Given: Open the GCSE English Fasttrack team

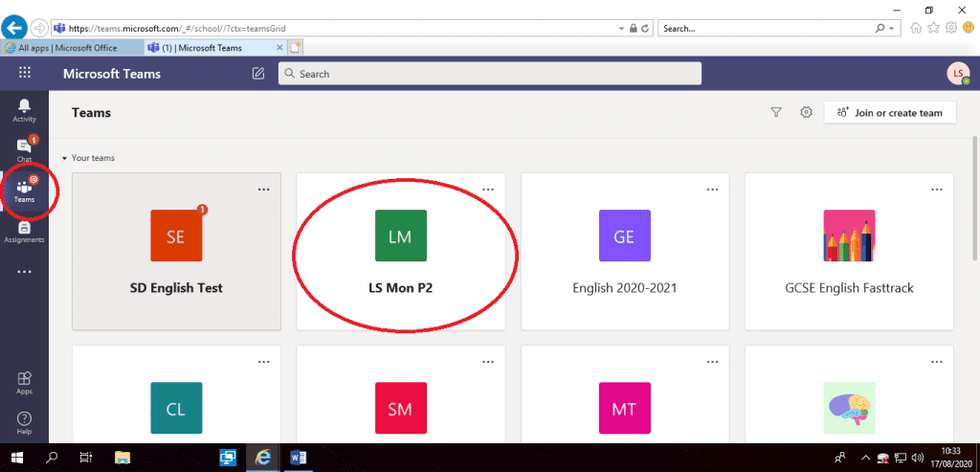Looking at the screenshot, I should pyautogui.click(x=850, y=251).
